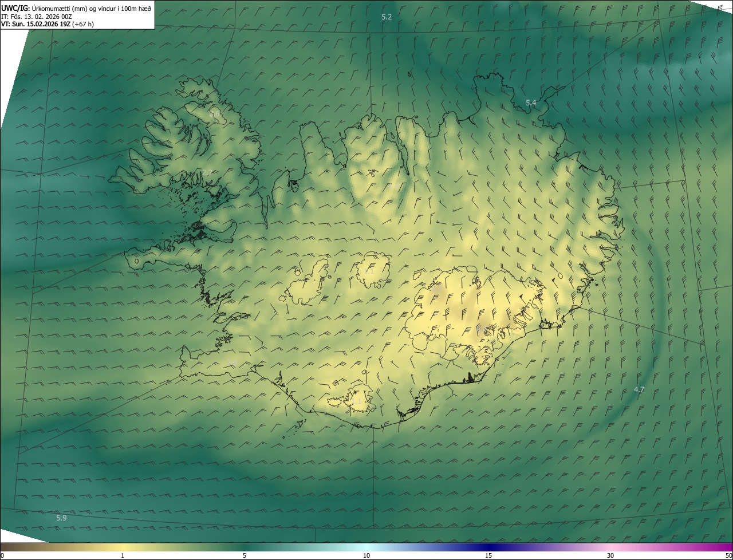Click the valid time line 'VT: Sun. 15.02.2026 19Z'
Screen dimensions: 733x560
(36, 24)
